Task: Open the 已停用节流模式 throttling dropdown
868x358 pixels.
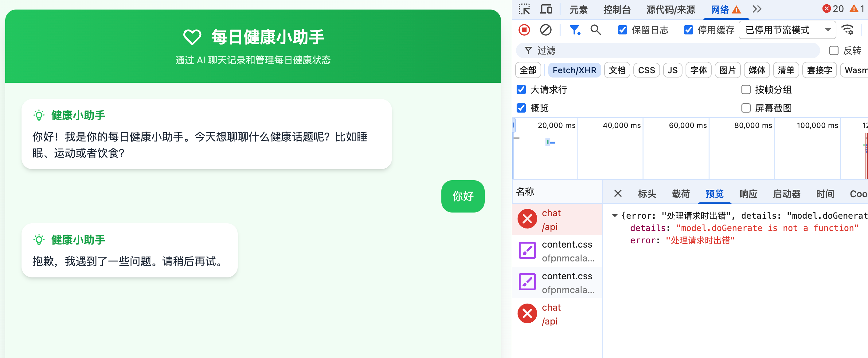Action: click(787, 30)
